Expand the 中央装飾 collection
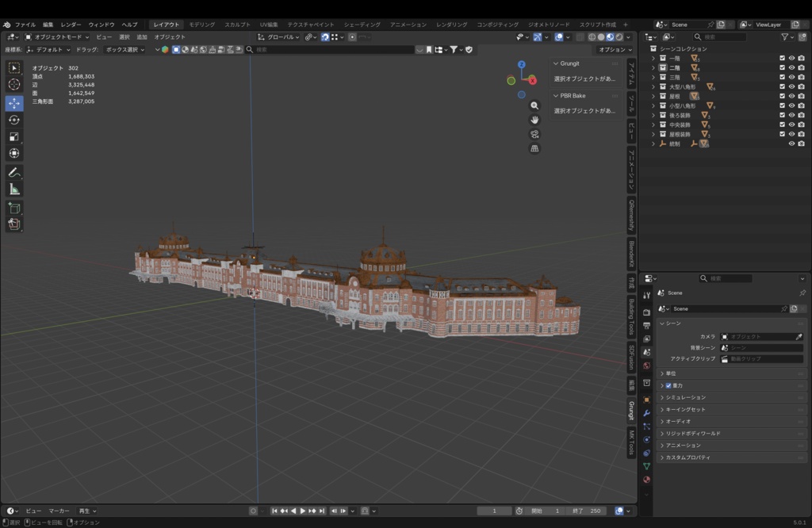Image resolution: width=812 pixels, height=528 pixels. tap(653, 124)
